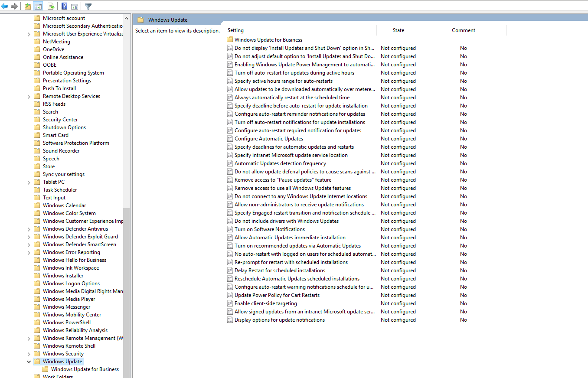Open Help via blue question mark icon
This screenshot has width=588, height=378.
click(64, 6)
